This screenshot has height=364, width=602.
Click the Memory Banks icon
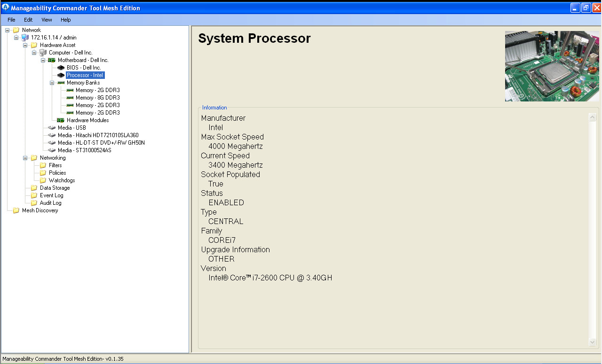pyautogui.click(x=61, y=83)
